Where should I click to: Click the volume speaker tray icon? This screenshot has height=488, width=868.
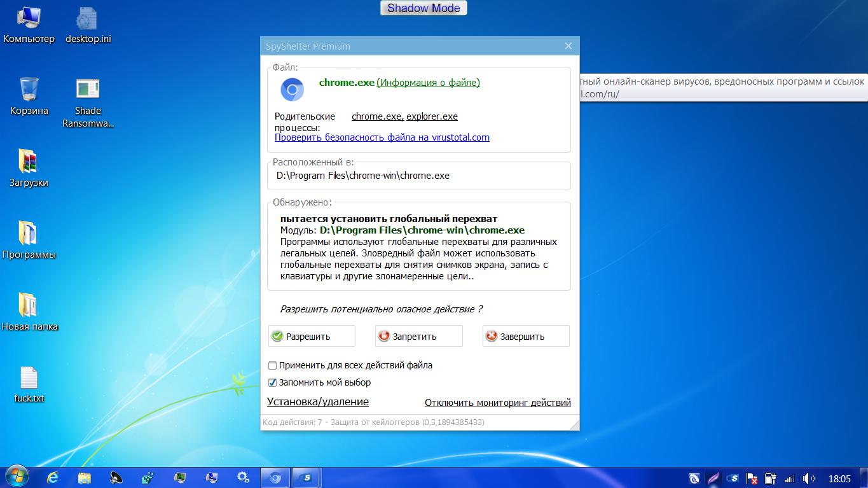pos(808,478)
